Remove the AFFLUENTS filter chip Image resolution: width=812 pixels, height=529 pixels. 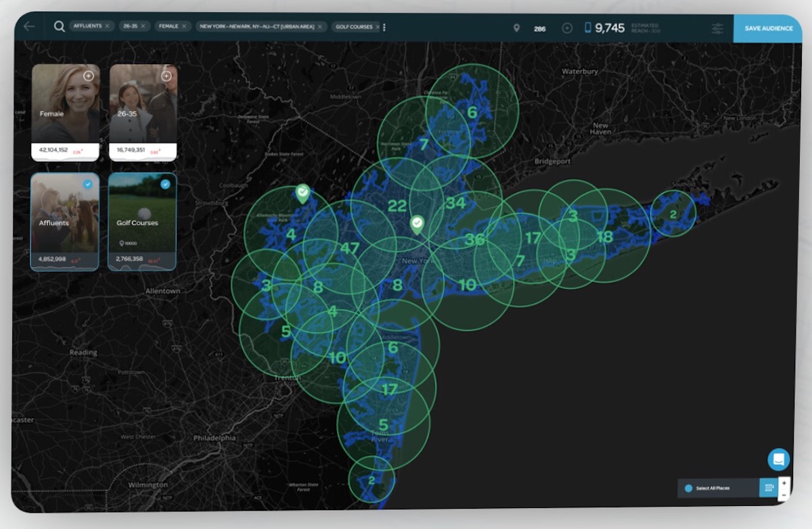[x=107, y=26]
